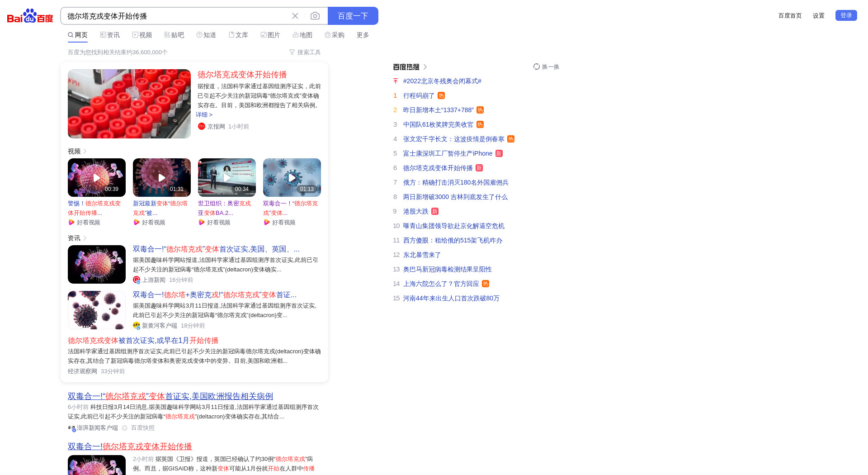Open hot search 奥巴马新冠病毒检测结果呈阳性
Image resolution: width=868 pixels, height=475 pixels.
[x=447, y=269]
